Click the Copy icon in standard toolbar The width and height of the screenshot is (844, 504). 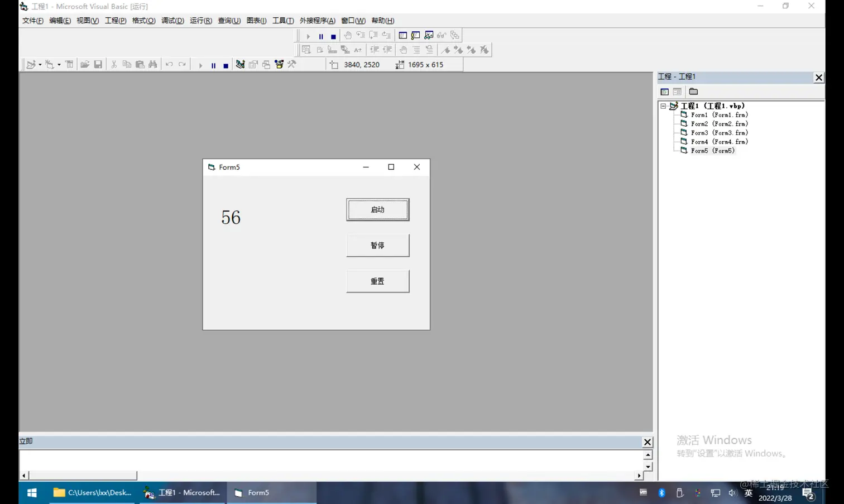point(127,65)
